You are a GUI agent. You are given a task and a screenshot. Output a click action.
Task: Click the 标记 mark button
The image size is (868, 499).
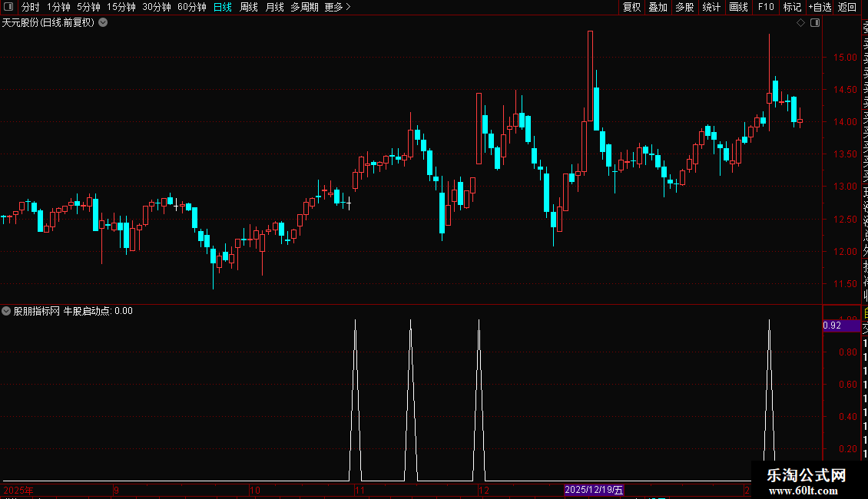[x=792, y=7]
